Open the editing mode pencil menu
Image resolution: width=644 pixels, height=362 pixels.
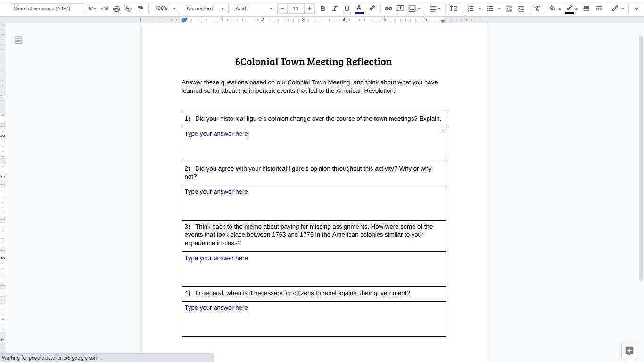[618, 8]
